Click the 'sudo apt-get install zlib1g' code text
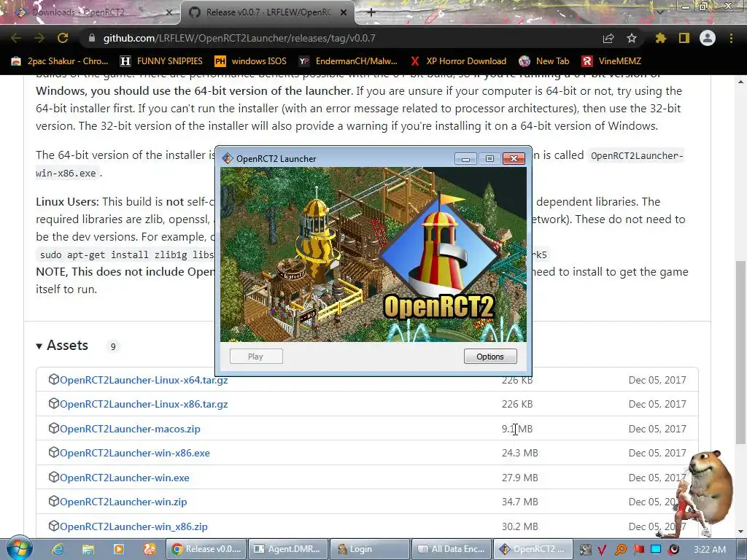 tap(127, 254)
